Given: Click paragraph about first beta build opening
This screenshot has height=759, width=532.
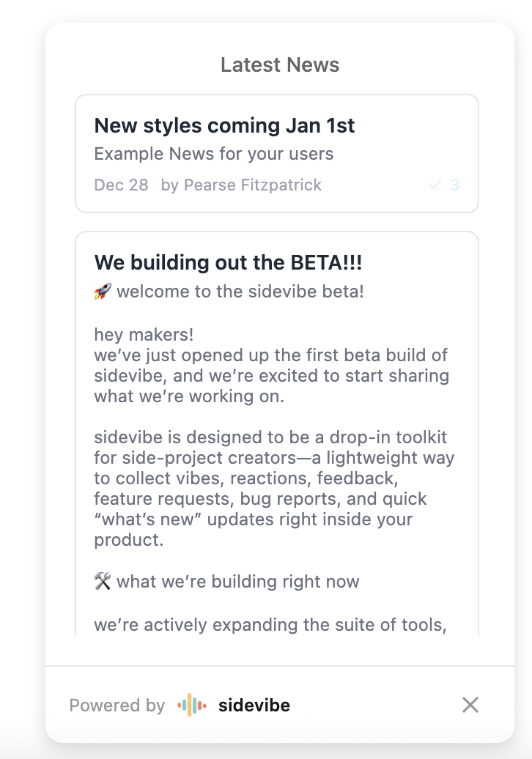Looking at the screenshot, I should tap(271, 376).
